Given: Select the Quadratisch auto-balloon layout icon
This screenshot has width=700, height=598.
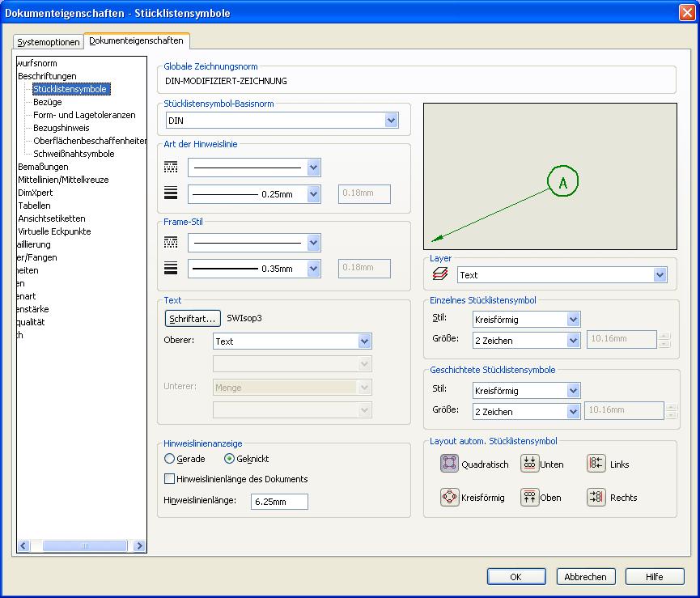Looking at the screenshot, I should click(449, 463).
